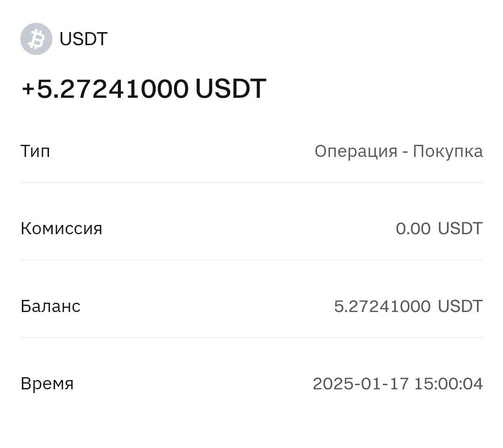503x448 pixels.
Task: Click USDT in the large amount heading
Action: tap(230, 88)
